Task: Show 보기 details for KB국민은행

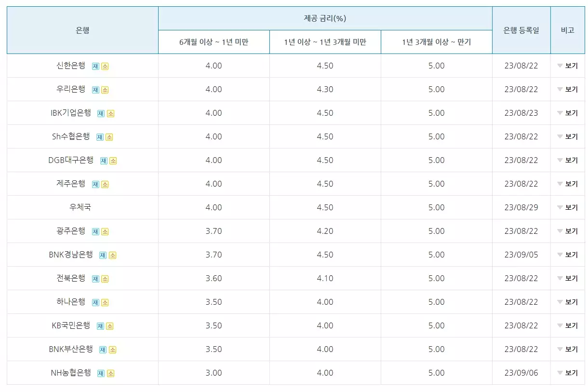Action: click(568, 325)
